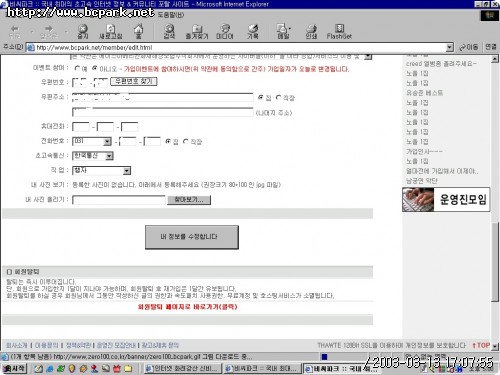Viewport: 500px width, 375px height.
Task: Open the occupation (직업) dropdown
Action: [127, 171]
